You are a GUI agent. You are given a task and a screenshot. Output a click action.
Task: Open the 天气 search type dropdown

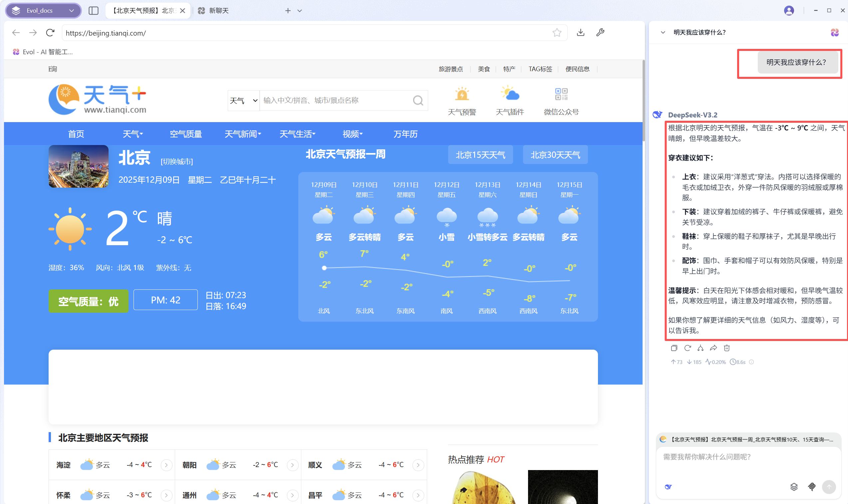[x=243, y=100]
